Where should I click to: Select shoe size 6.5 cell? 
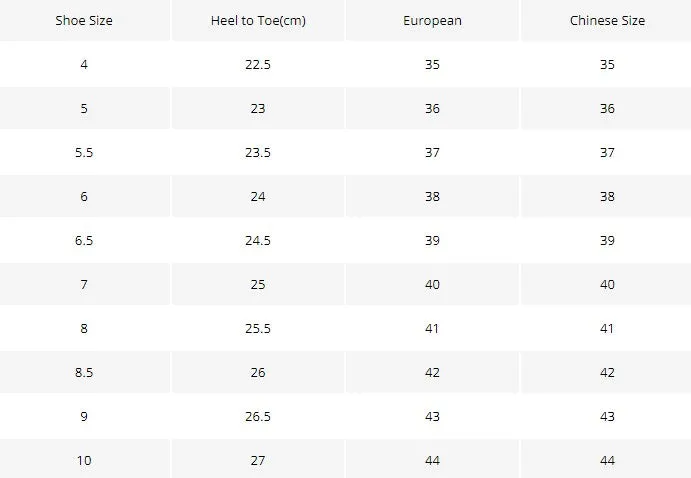(x=84, y=241)
